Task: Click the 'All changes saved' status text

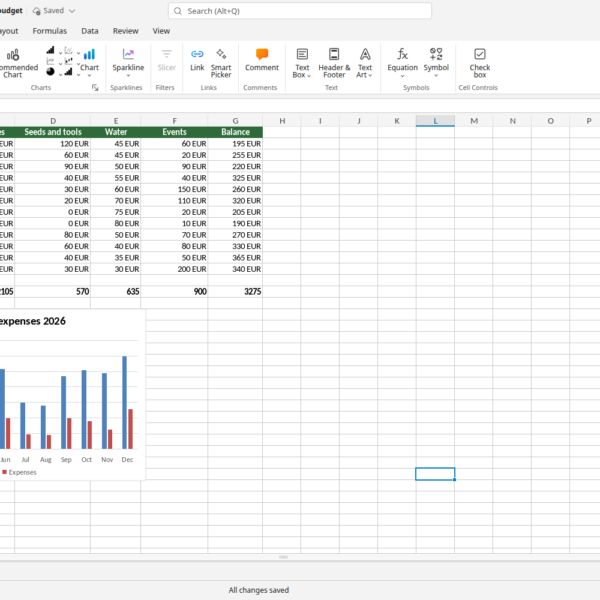Action: 259,590
